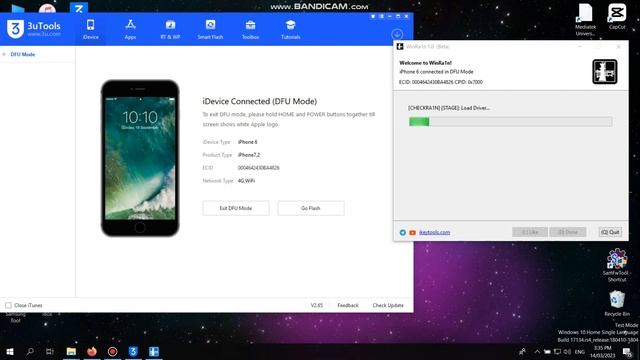Open the Mediatek Universal desktop file
Viewport: 640px width, 360px height.
click(585, 19)
